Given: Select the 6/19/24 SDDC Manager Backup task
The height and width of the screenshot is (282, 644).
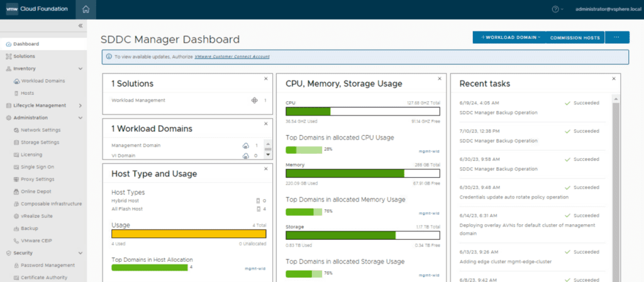Looking at the screenshot, I should 533,107.
